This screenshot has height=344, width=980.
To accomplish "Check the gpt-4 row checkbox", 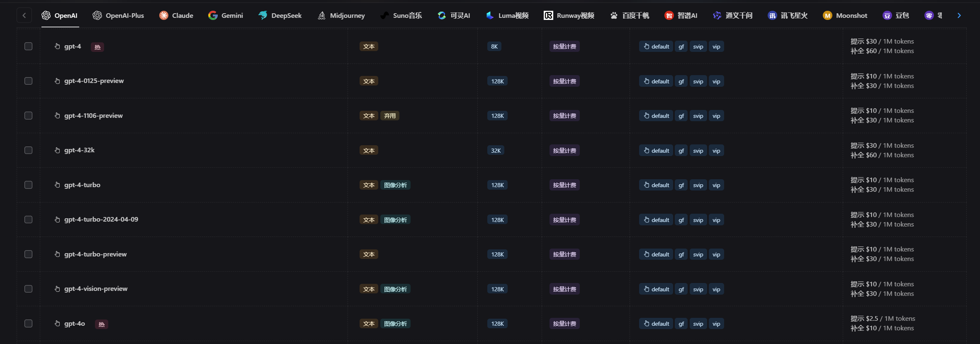I will (x=28, y=46).
